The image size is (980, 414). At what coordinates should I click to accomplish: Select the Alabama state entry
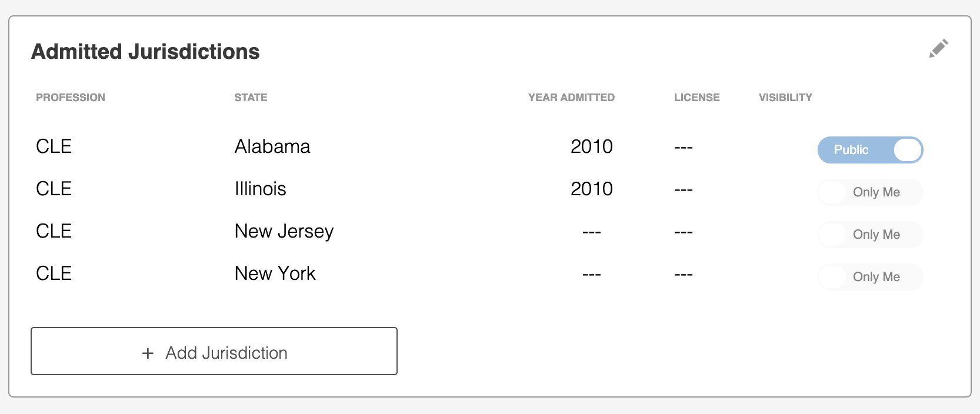click(272, 146)
